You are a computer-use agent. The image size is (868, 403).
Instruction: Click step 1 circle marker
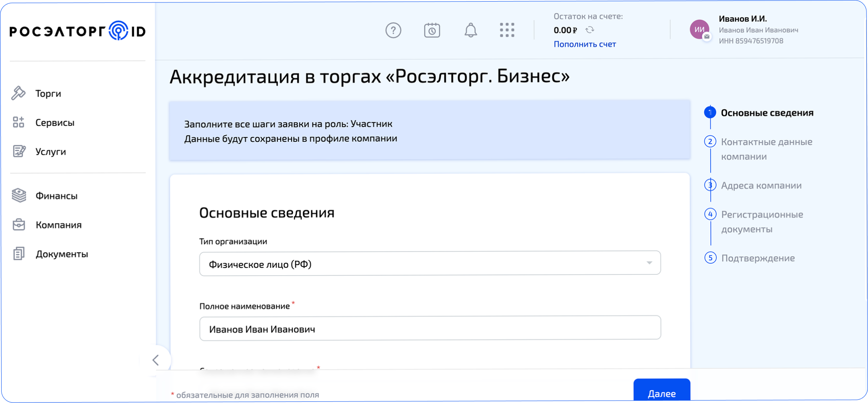(x=710, y=112)
